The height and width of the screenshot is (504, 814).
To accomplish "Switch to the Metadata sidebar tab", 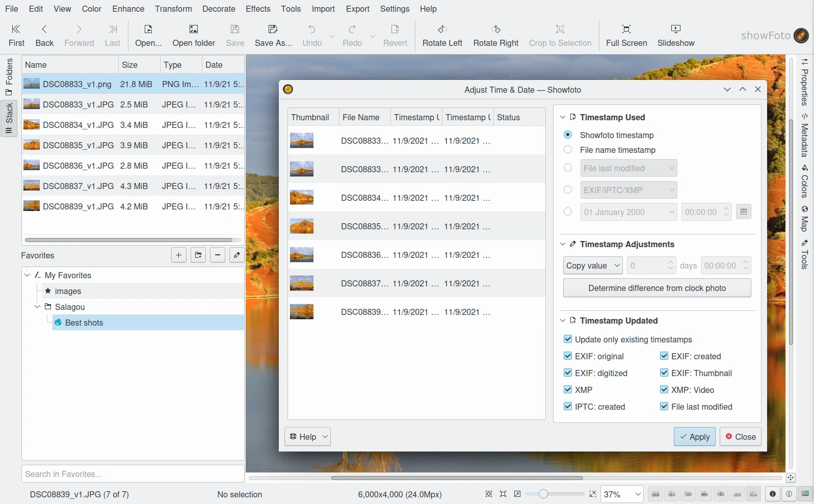I will coord(804,136).
